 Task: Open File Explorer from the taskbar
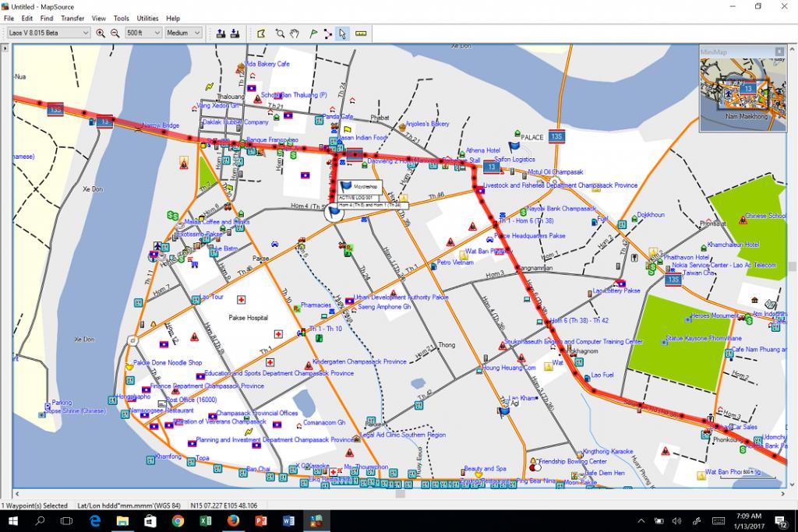pyautogui.click(x=122, y=521)
